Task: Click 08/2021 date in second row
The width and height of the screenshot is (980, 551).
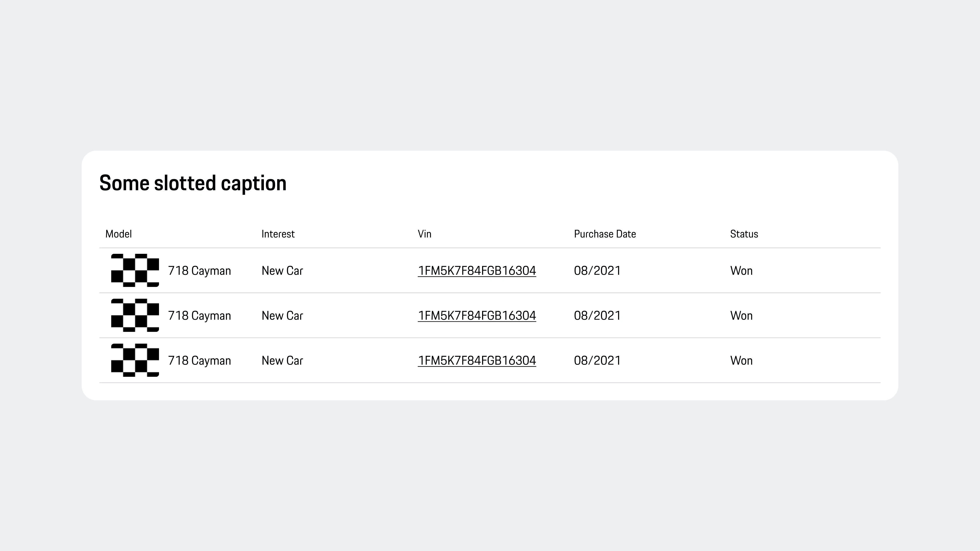Action: coord(597,316)
